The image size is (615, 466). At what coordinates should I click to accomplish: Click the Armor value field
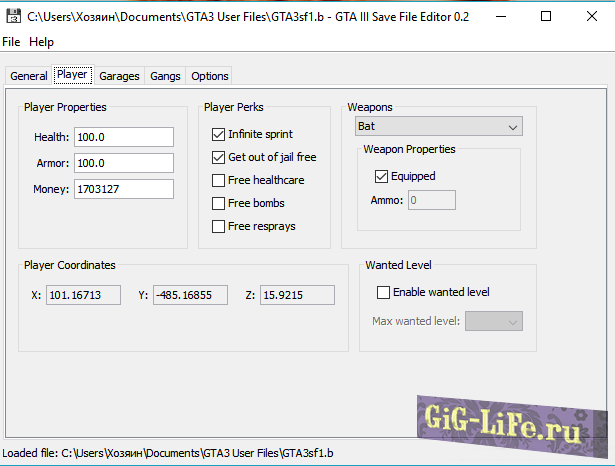pyautogui.click(x=123, y=163)
